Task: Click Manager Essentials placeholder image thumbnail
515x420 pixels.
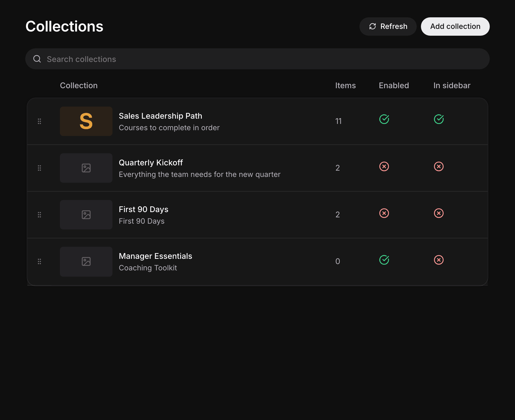Action: 86,261
